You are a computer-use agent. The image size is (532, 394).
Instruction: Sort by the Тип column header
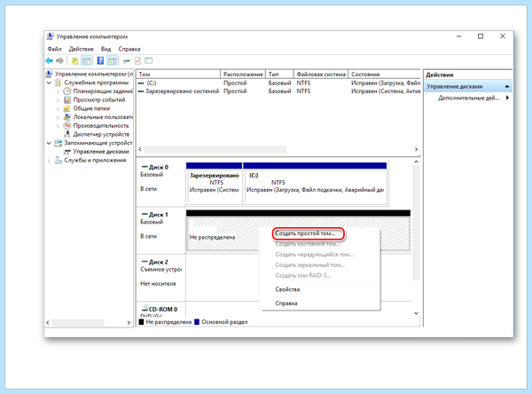(x=279, y=74)
